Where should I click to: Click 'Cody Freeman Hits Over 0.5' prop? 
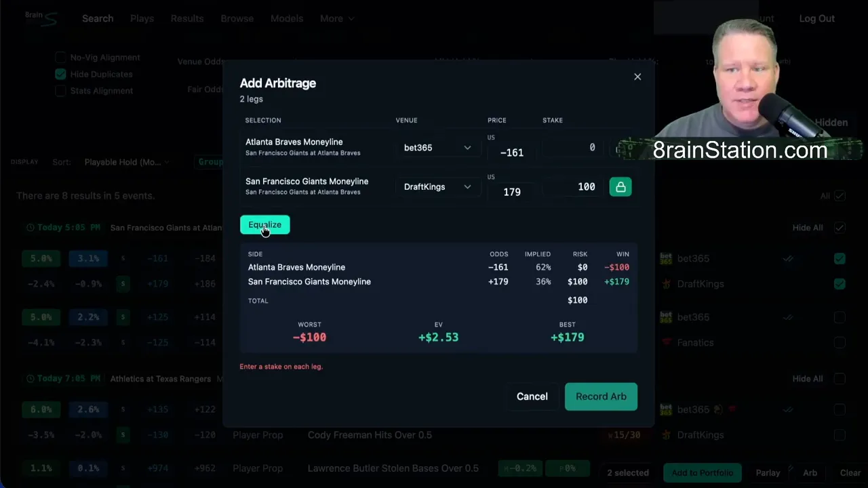370,435
